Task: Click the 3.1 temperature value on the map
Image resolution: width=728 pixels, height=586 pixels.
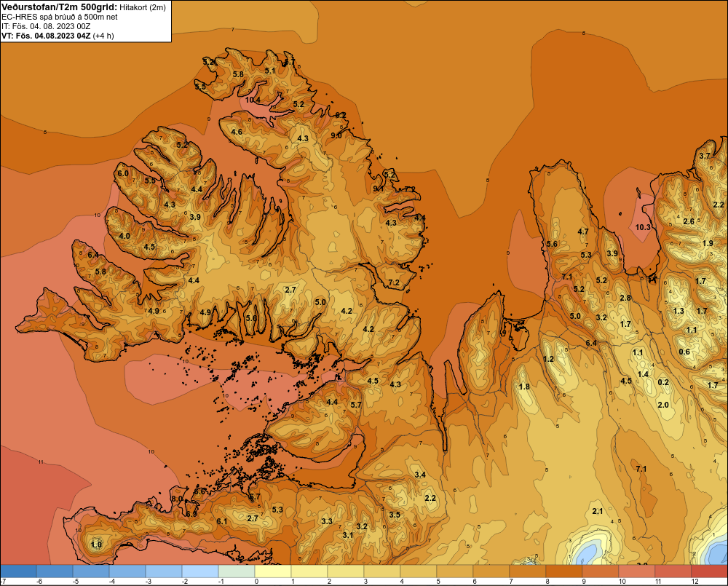Action: [348, 535]
